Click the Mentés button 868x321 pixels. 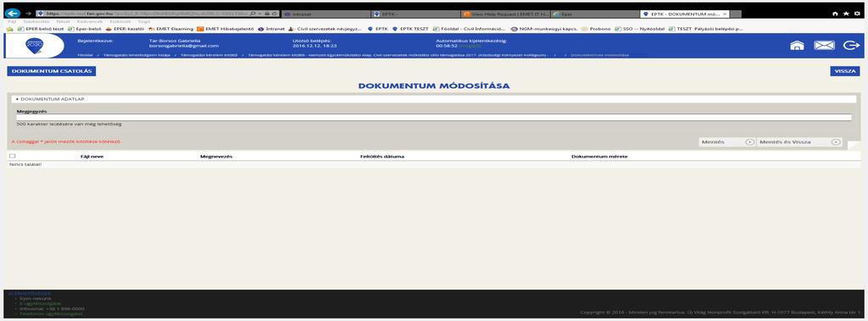(x=726, y=142)
